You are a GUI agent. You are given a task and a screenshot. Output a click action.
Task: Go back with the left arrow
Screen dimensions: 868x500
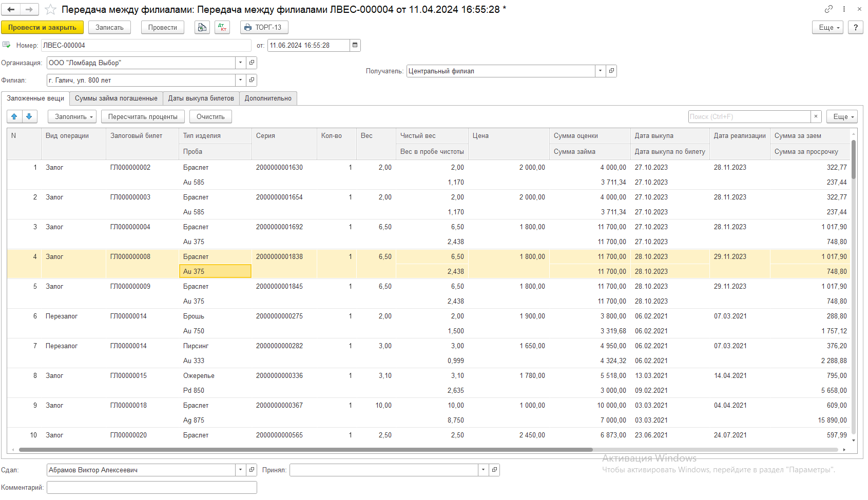point(11,9)
